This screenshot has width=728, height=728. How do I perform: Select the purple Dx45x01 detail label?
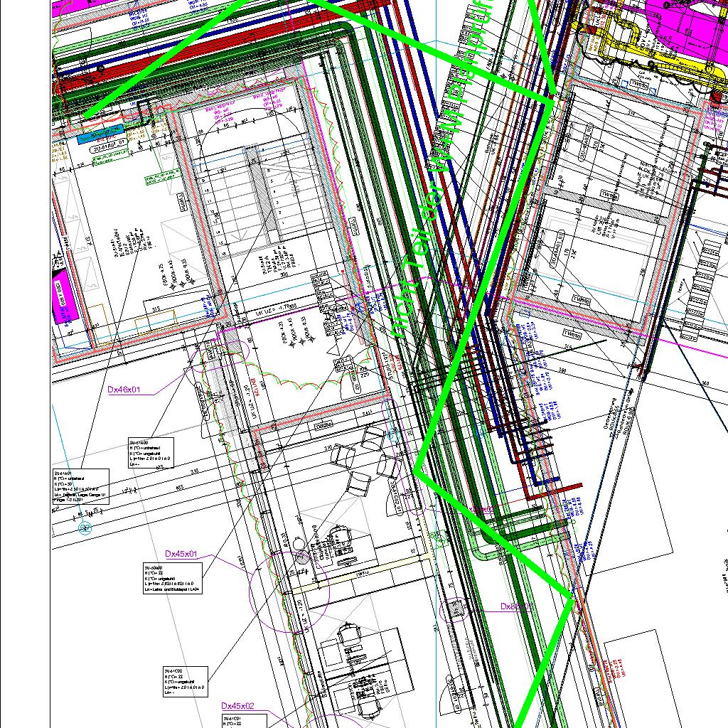(181, 554)
